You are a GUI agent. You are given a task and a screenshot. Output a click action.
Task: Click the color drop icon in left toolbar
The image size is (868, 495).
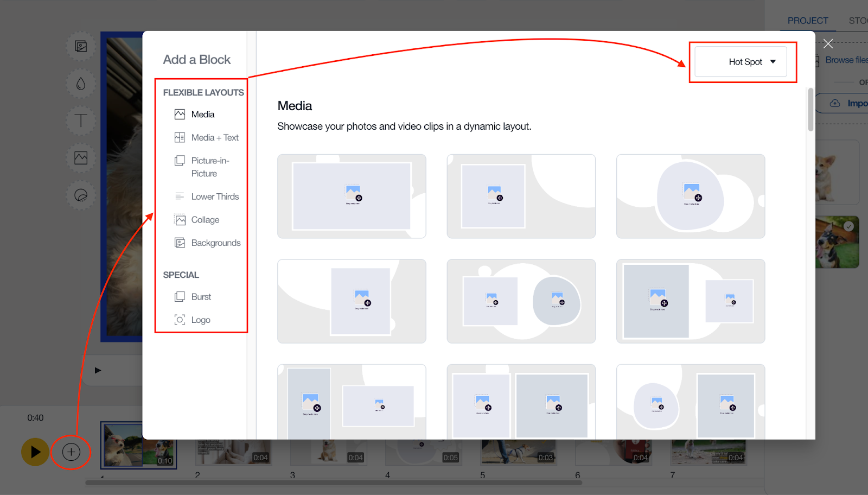pyautogui.click(x=81, y=84)
